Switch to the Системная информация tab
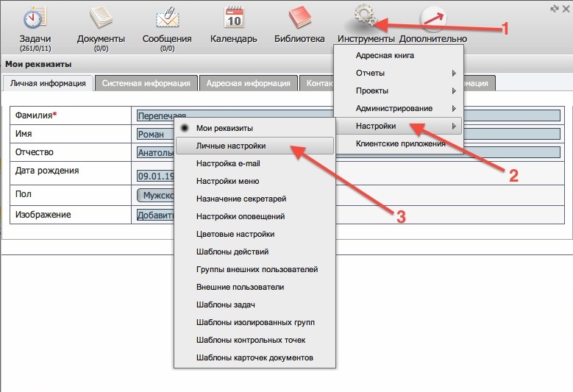573x392 pixels. 146,83
